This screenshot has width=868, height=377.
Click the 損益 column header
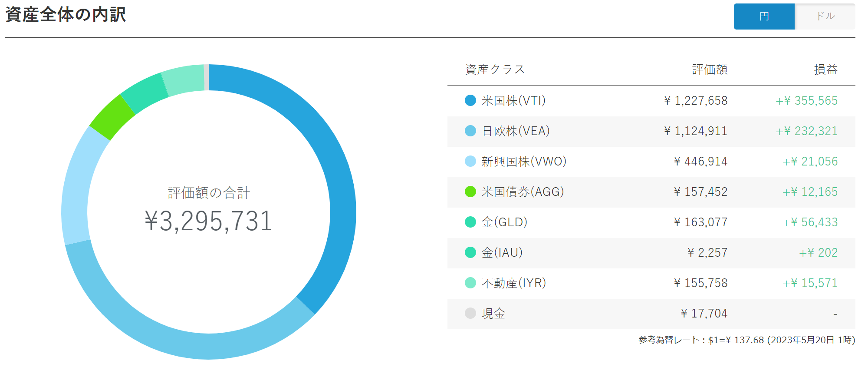(x=825, y=69)
